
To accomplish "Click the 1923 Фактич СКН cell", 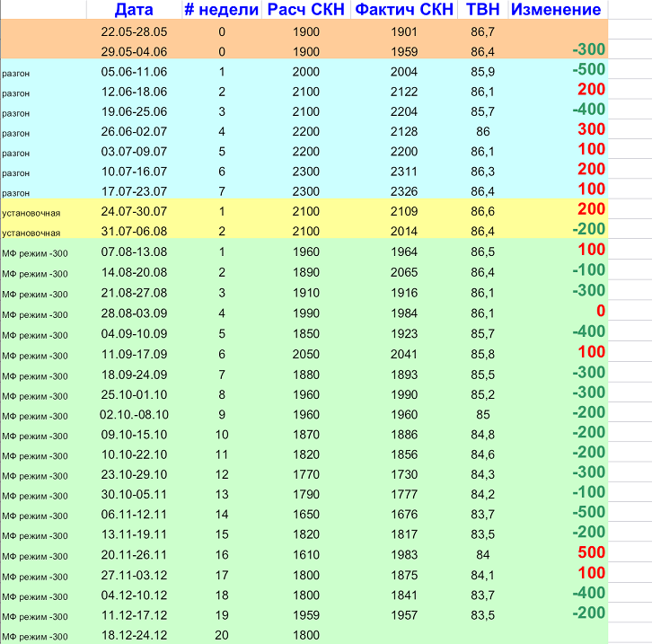I will point(404,334).
